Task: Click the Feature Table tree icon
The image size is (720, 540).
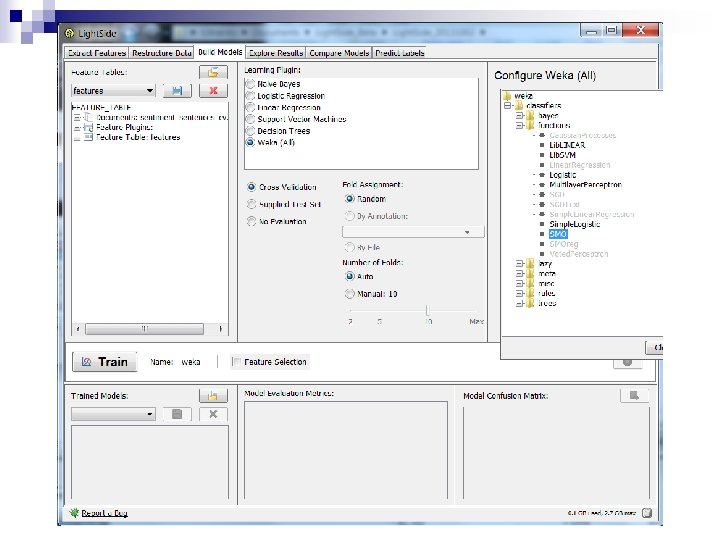Action: [x=88, y=137]
